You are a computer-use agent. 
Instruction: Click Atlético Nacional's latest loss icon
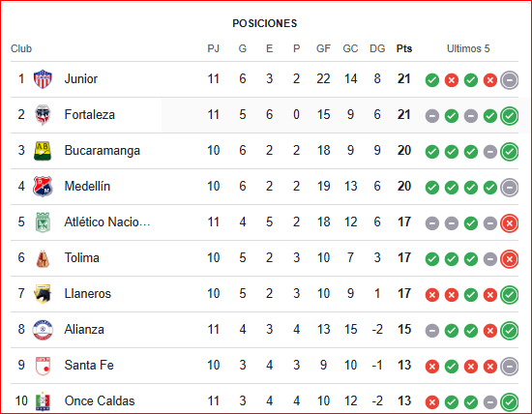point(509,223)
